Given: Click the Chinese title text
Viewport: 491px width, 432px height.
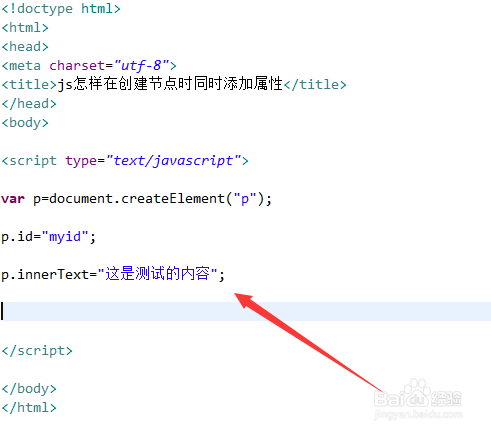Looking at the screenshot, I should pos(170,84).
